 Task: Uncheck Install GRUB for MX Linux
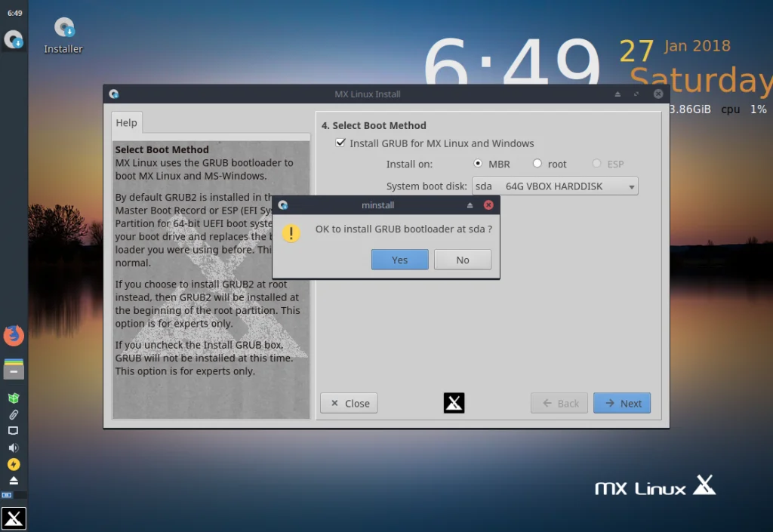pyautogui.click(x=340, y=143)
